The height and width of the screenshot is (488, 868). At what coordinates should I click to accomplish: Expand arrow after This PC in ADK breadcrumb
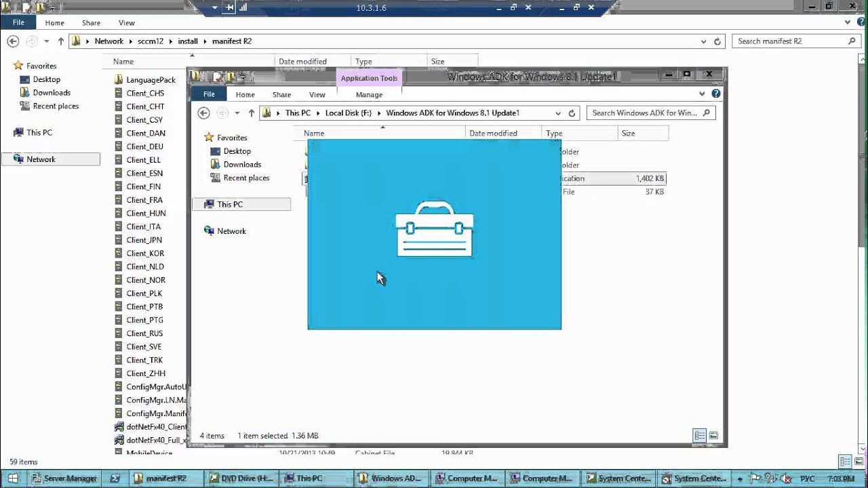point(318,113)
